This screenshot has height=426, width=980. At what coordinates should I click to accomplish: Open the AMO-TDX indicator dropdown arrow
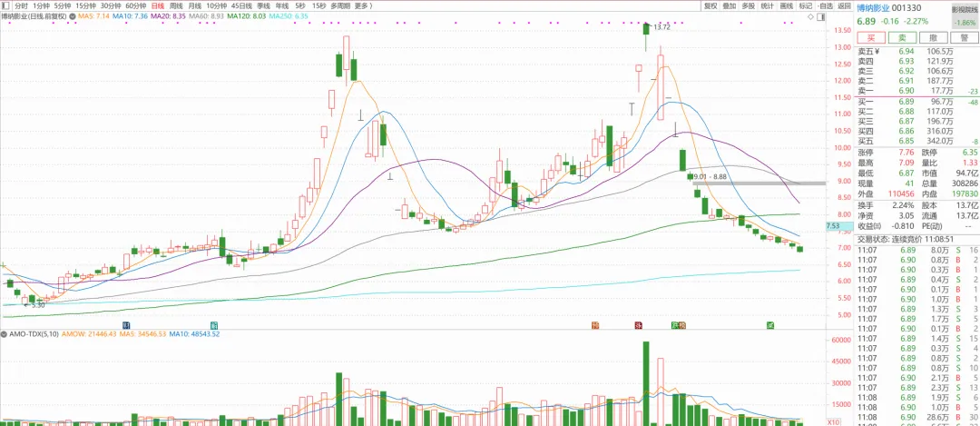coord(5,334)
